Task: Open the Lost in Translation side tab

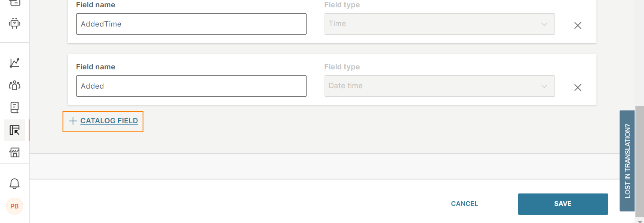Action: (627, 161)
